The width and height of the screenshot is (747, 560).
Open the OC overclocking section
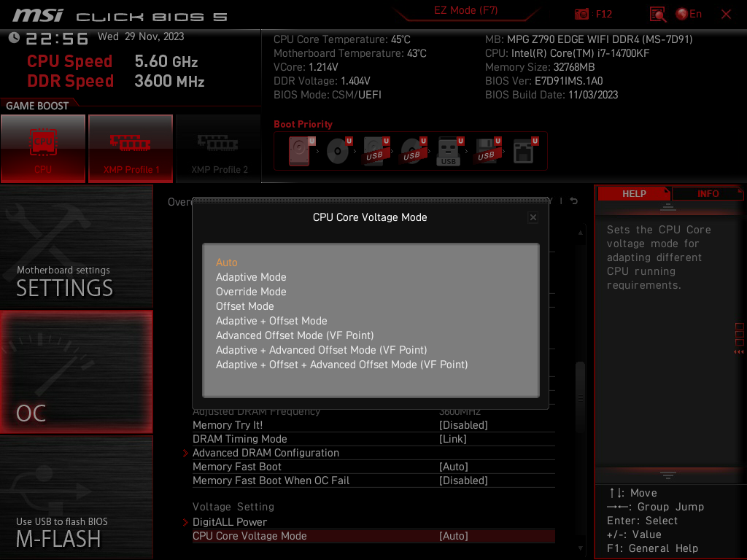pos(76,372)
